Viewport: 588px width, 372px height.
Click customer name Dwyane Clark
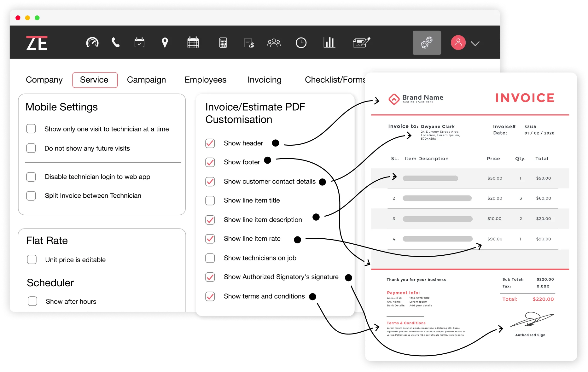[x=438, y=126]
